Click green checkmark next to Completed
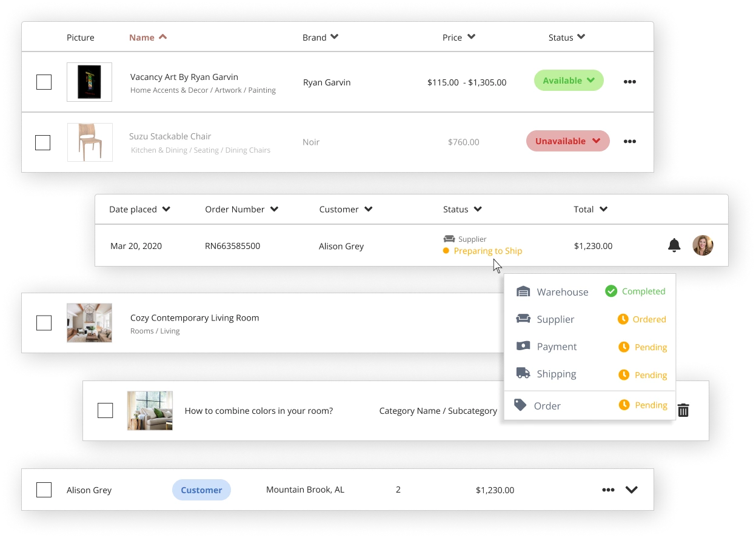The height and width of the screenshot is (538, 756). [611, 291]
